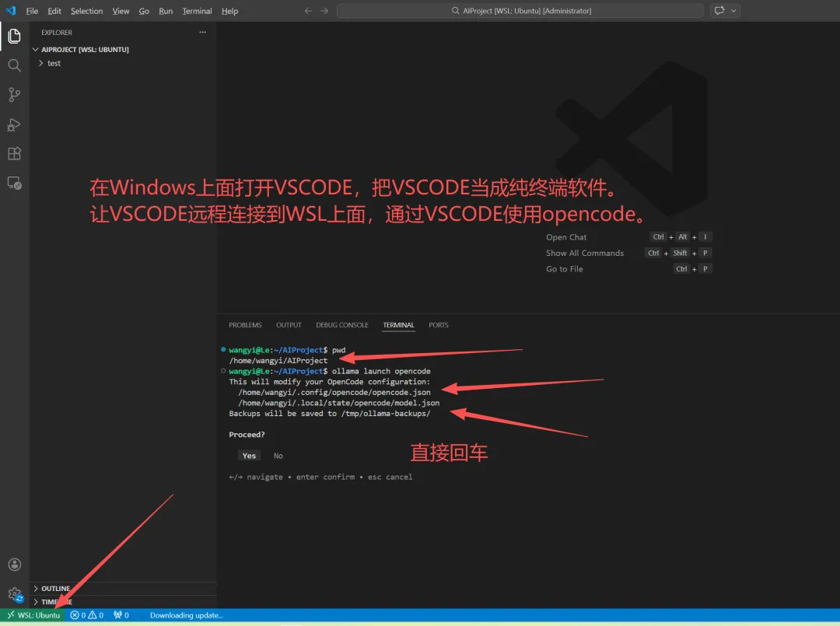Switch to the DEBUG CONSOLE tab

click(341, 325)
